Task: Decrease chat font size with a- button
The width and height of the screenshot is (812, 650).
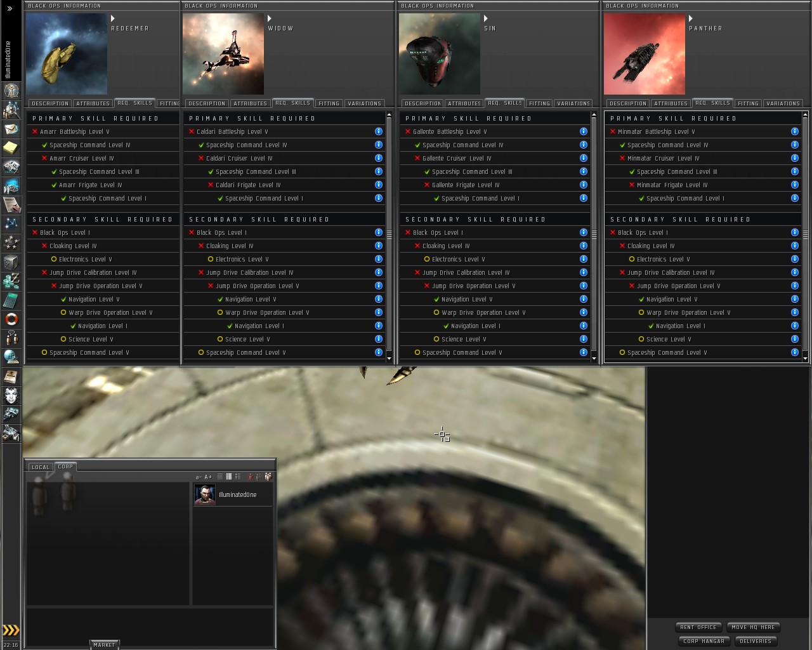Action: pos(199,477)
